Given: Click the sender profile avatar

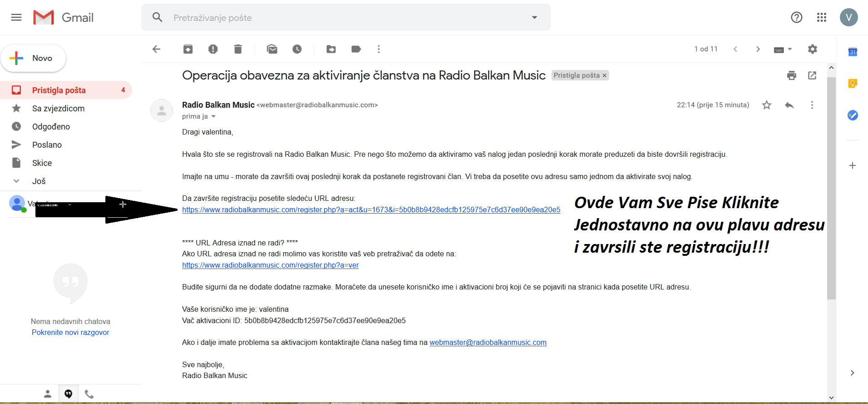Looking at the screenshot, I should point(162,110).
